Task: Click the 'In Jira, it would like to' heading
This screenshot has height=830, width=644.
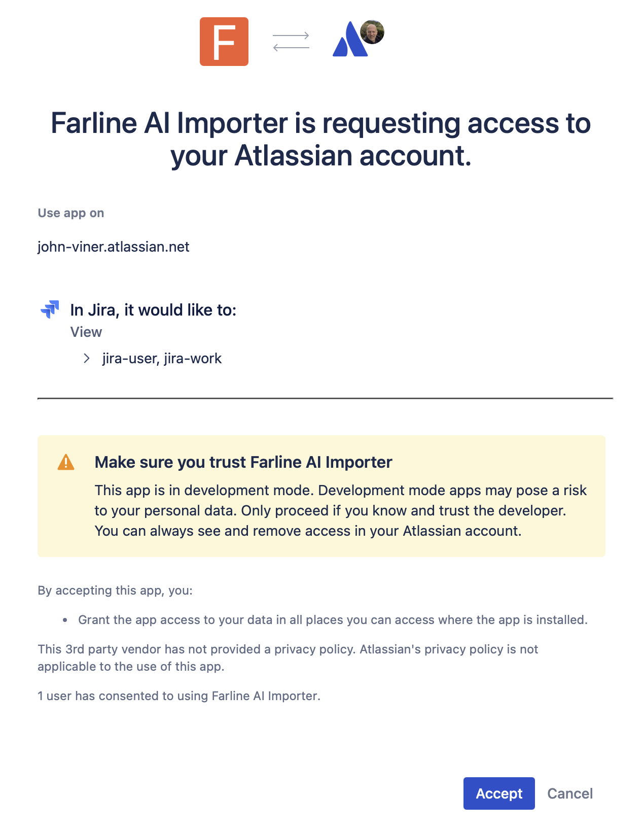Action: [x=153, y=310]
